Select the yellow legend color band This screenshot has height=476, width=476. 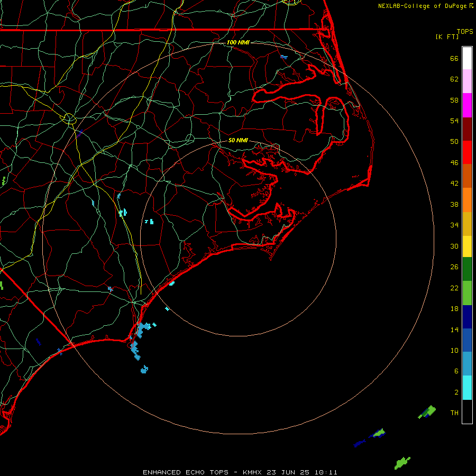tap(467, 246)
